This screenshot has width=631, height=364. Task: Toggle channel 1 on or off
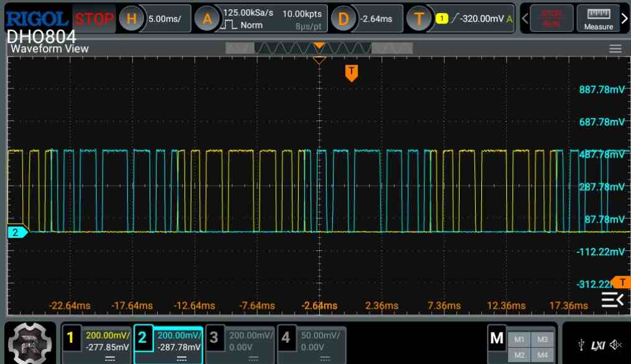(71, 337)
